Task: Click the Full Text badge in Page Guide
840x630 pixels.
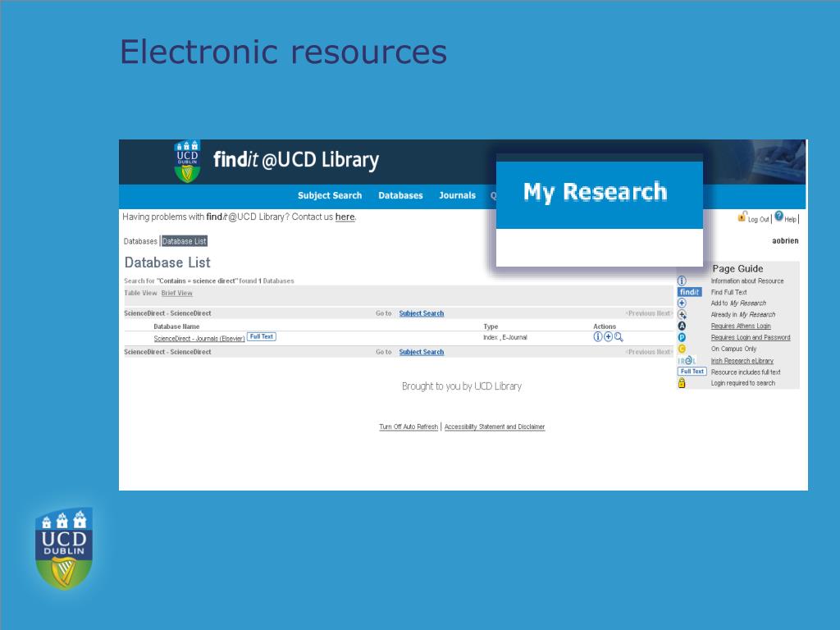Action: [692, 372]
